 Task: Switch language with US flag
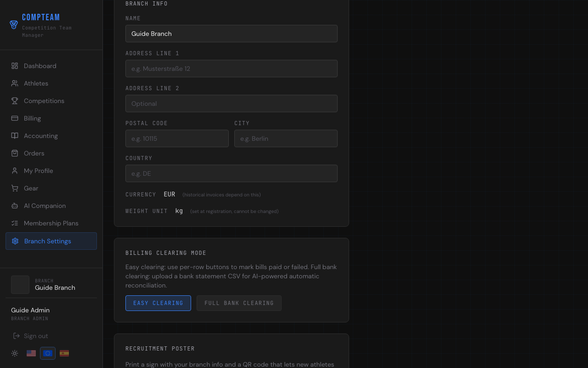[x=31, y=353]
